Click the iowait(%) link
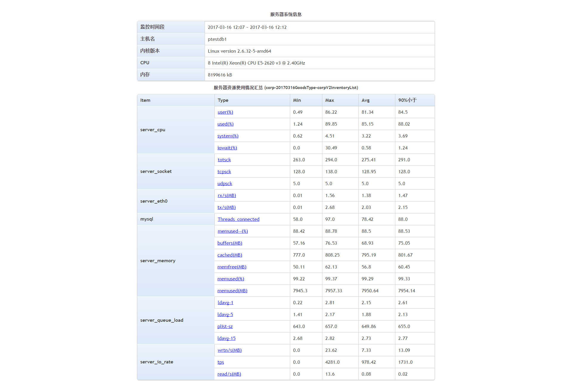The height and width of the screenshot is (392, 572). coord(227,148)
